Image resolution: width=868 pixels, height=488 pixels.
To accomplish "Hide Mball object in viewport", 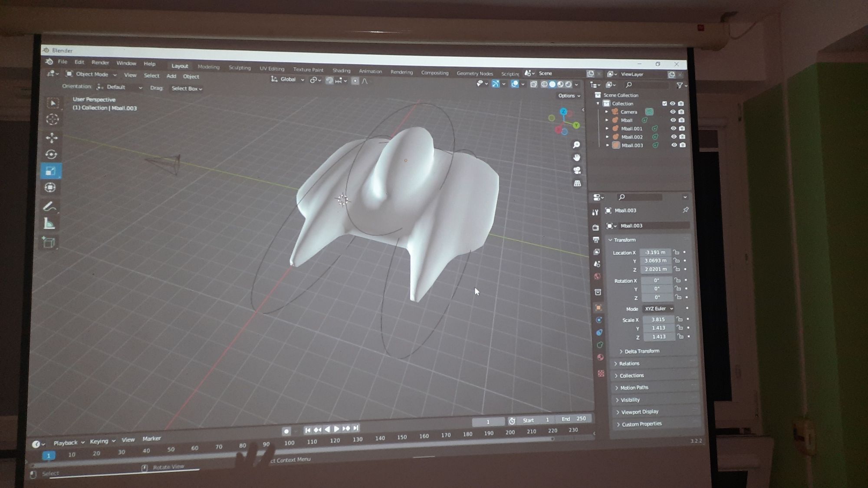I will pyautogui.click(x=673, y=120).
